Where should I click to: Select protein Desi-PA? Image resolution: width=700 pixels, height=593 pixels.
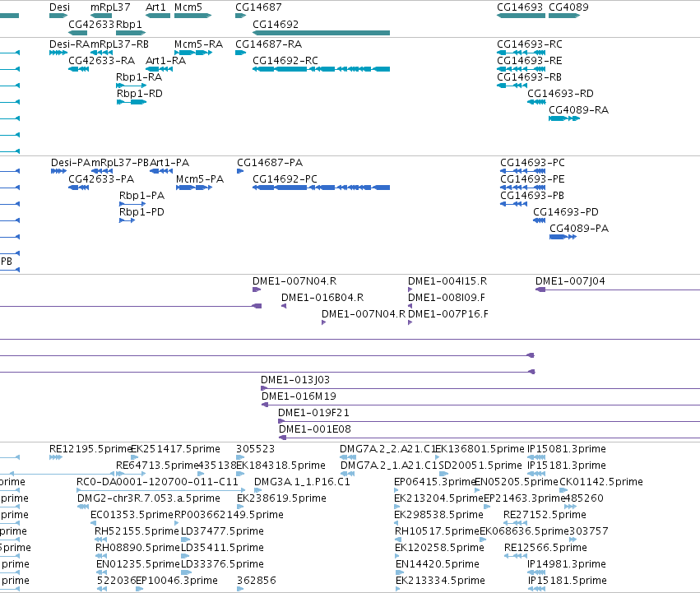point(71,163)
